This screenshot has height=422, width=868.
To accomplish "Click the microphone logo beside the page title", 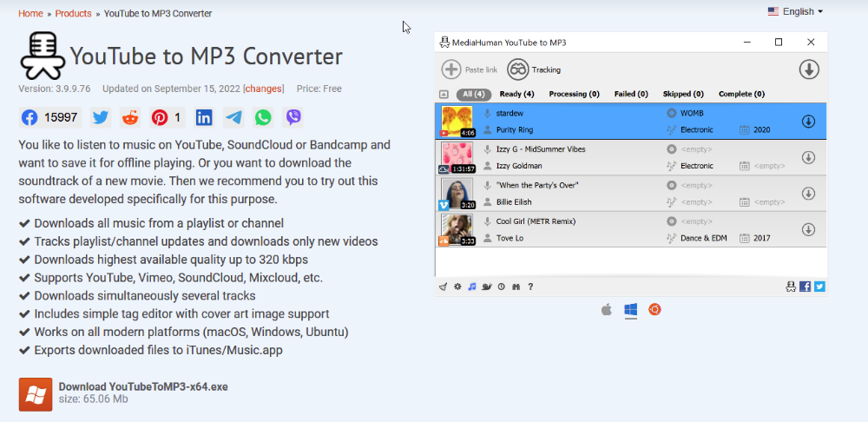I will pos(43,56).
